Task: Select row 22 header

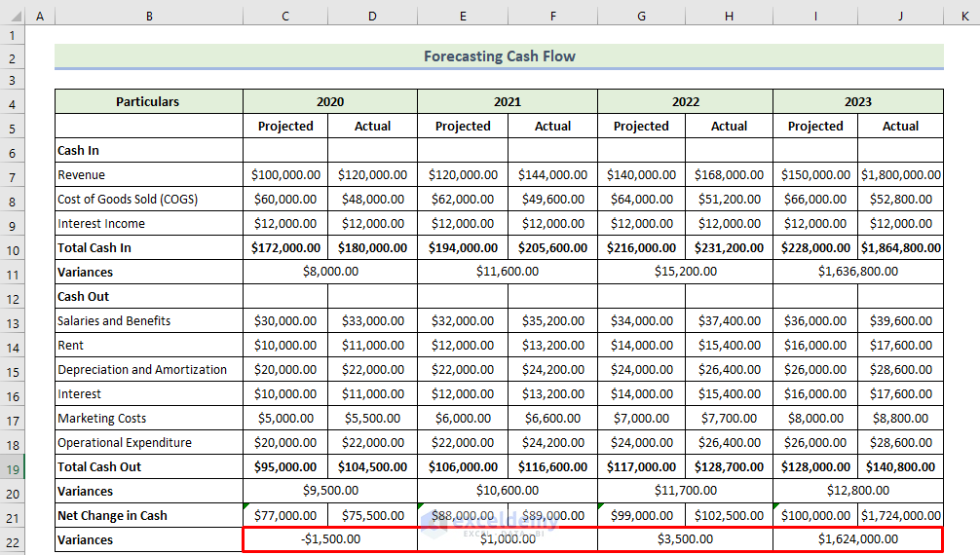Action: (12, 540)
